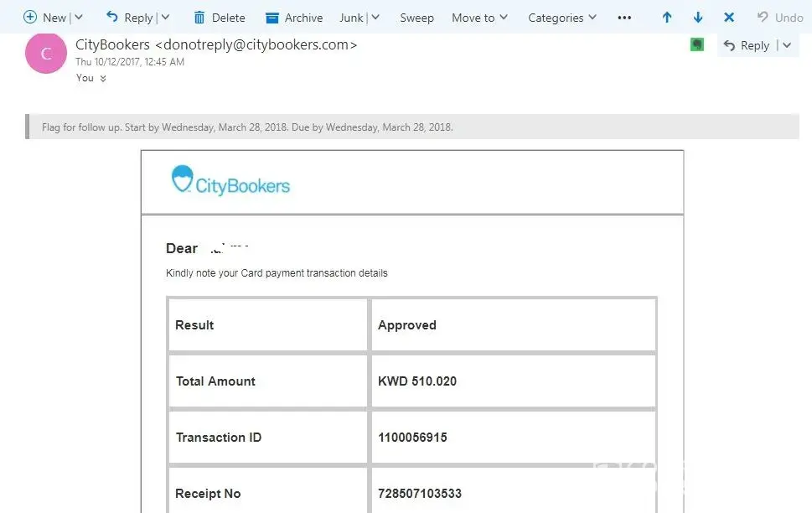The width and height of the screenshot is (812, 513).
Task: Expand the toolbar Reply options arrow
Action: [165, 18]
